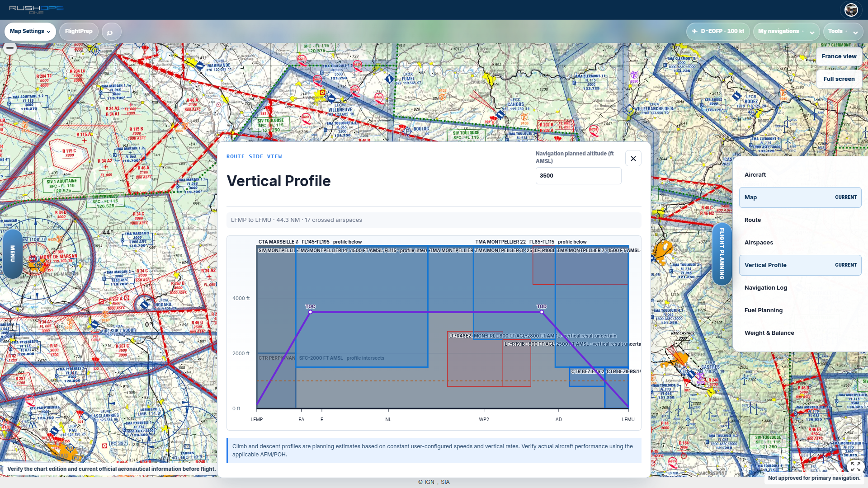Image resolution: width=868 pixels, height=488 pixels.
Task: Expand the Tools dropdown
Action: tap(843, 32)
